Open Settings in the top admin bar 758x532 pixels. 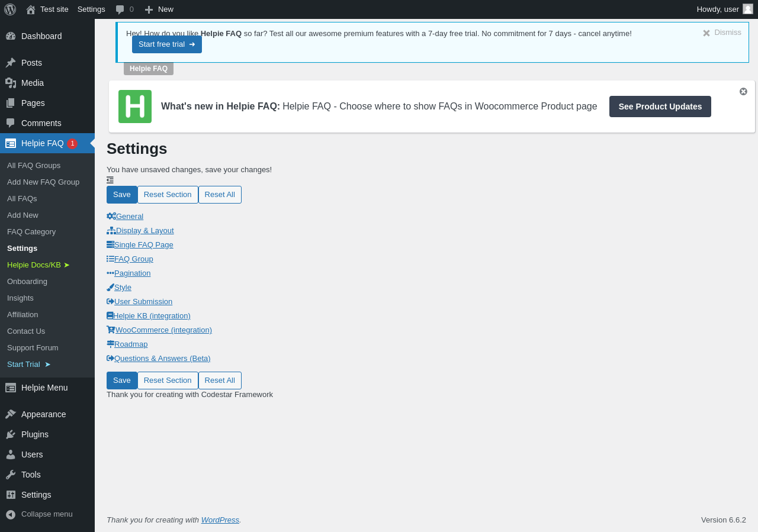[91, 9]
